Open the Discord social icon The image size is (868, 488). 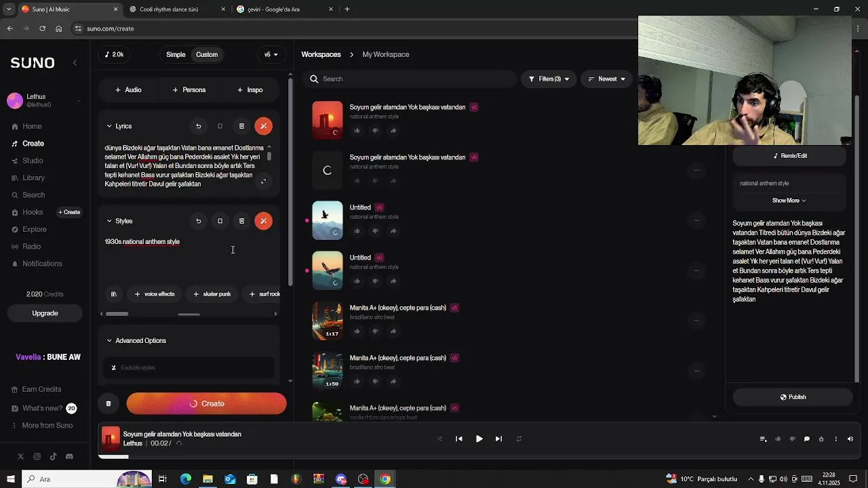[x=69, y=457]
